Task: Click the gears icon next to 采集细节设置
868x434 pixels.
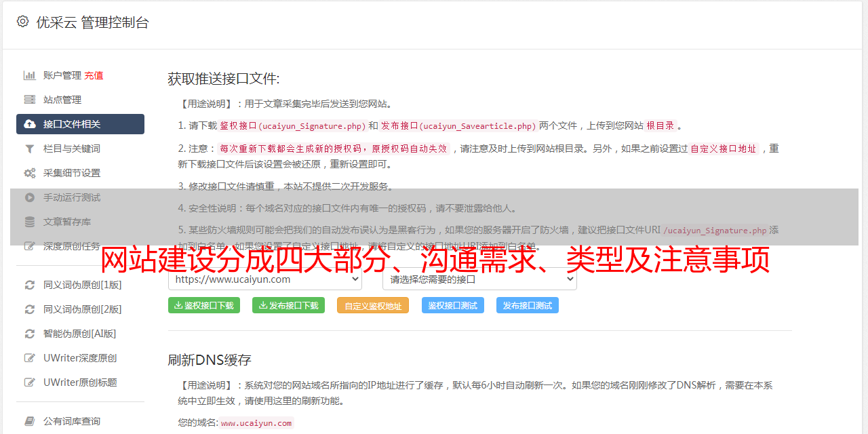Action: click(x=30, y=173)
